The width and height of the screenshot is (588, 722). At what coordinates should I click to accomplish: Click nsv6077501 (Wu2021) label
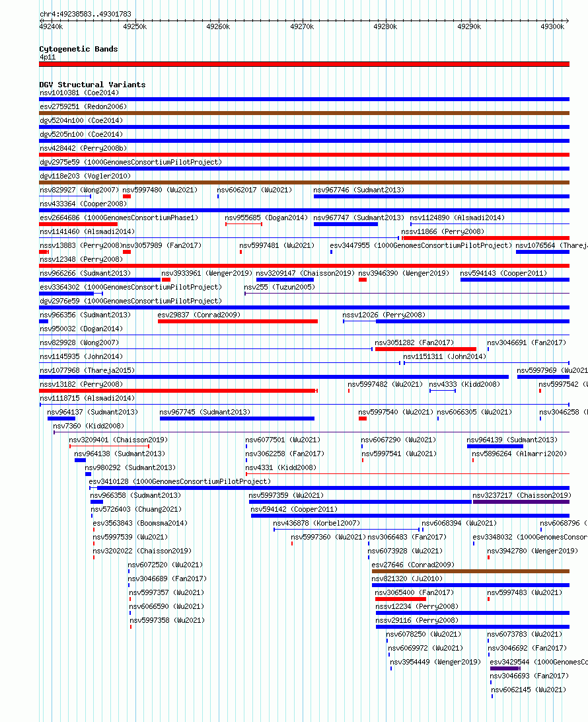click(283, 440)
